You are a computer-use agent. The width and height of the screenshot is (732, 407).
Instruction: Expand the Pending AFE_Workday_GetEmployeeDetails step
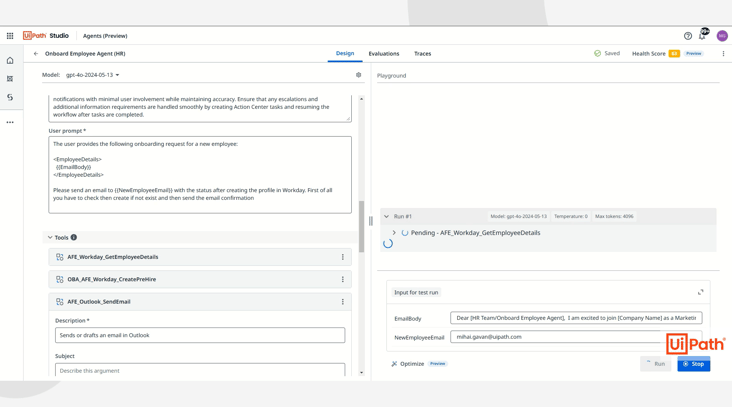[x=394, y=232]
